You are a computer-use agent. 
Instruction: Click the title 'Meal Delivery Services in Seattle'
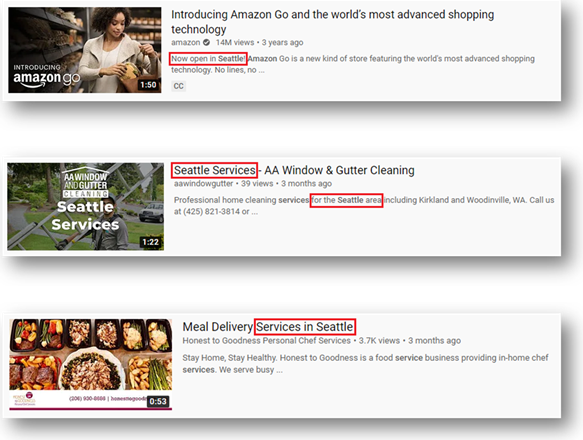268,327
